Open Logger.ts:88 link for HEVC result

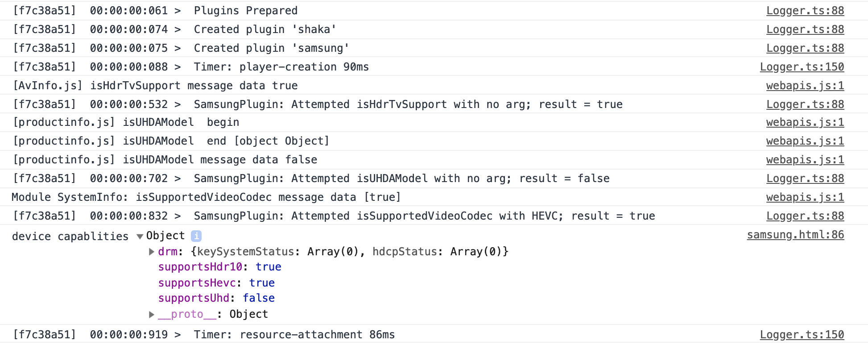click(x=805, y=216)
